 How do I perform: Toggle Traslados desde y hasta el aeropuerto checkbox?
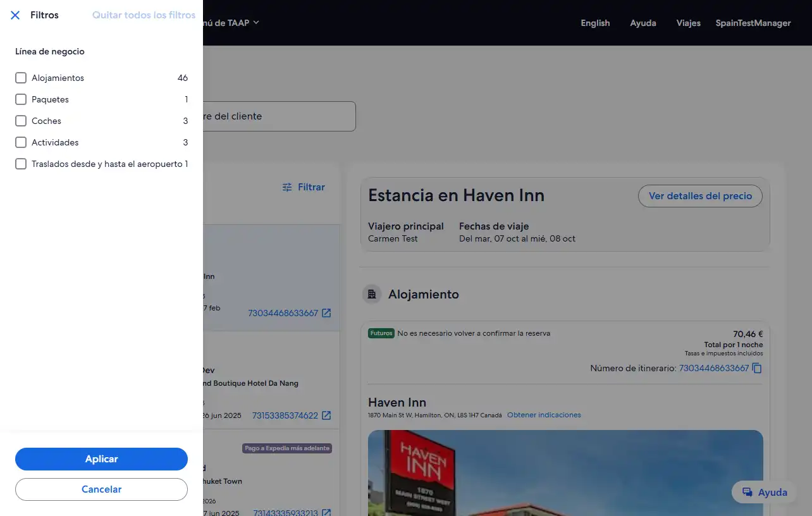[x=21, y=164]
